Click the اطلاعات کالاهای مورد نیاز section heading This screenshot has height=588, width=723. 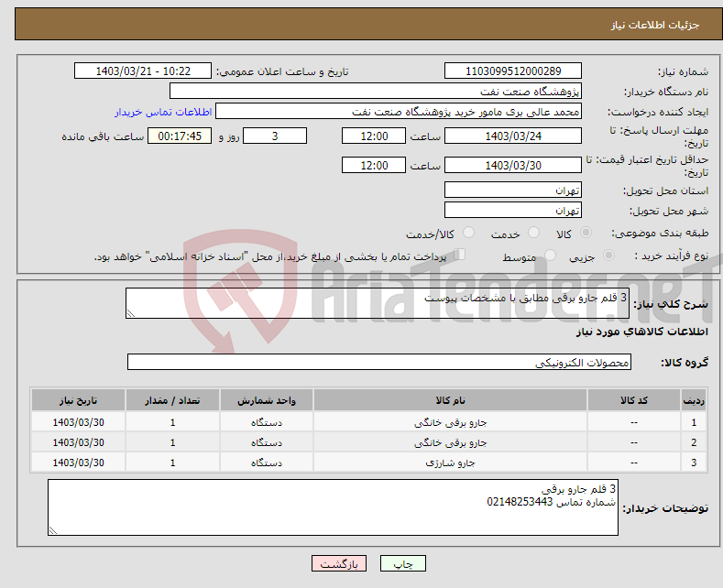[641, 332]
